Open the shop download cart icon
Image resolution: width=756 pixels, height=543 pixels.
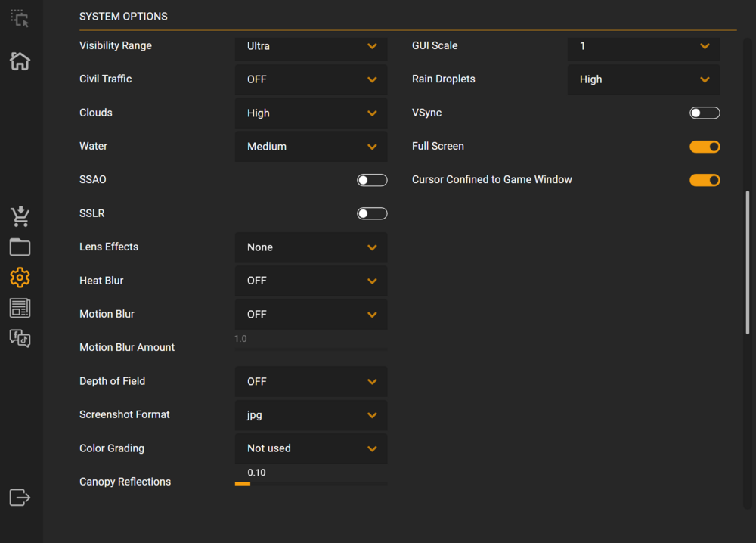(x=20, y=216)
